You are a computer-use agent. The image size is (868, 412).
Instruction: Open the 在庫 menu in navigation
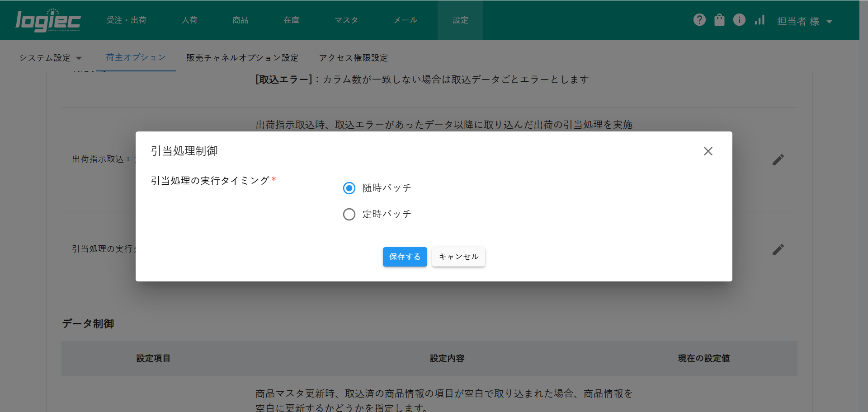(291, 20)
